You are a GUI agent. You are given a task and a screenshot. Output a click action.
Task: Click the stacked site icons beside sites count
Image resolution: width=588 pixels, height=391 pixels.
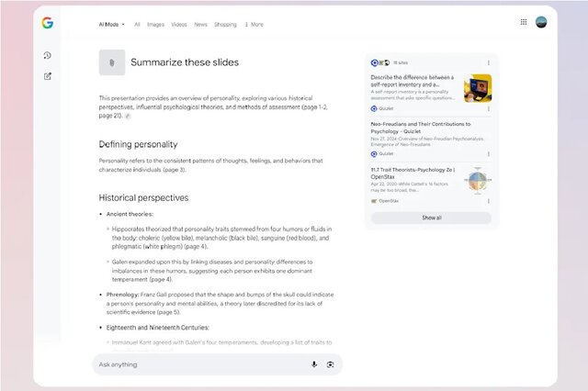380,62
